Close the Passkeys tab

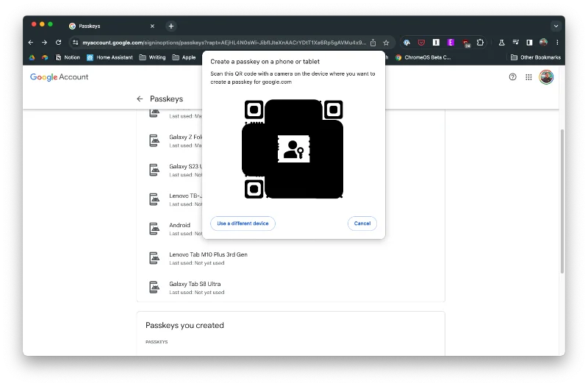pos(152,26)
